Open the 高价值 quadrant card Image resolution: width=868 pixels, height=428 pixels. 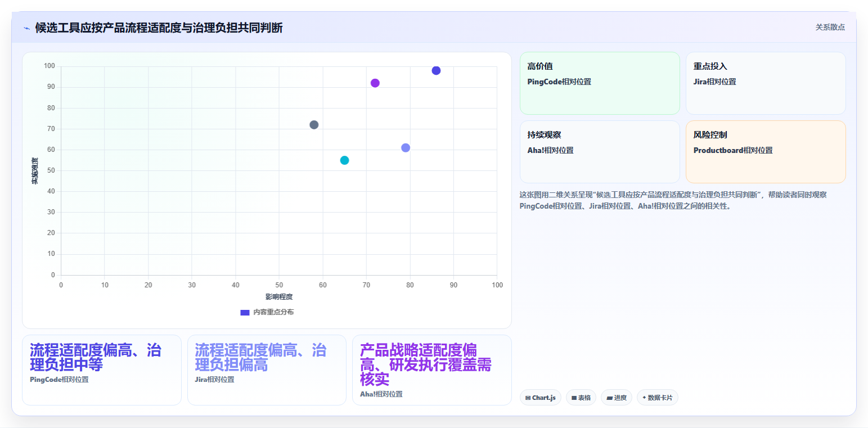point(600,83)
